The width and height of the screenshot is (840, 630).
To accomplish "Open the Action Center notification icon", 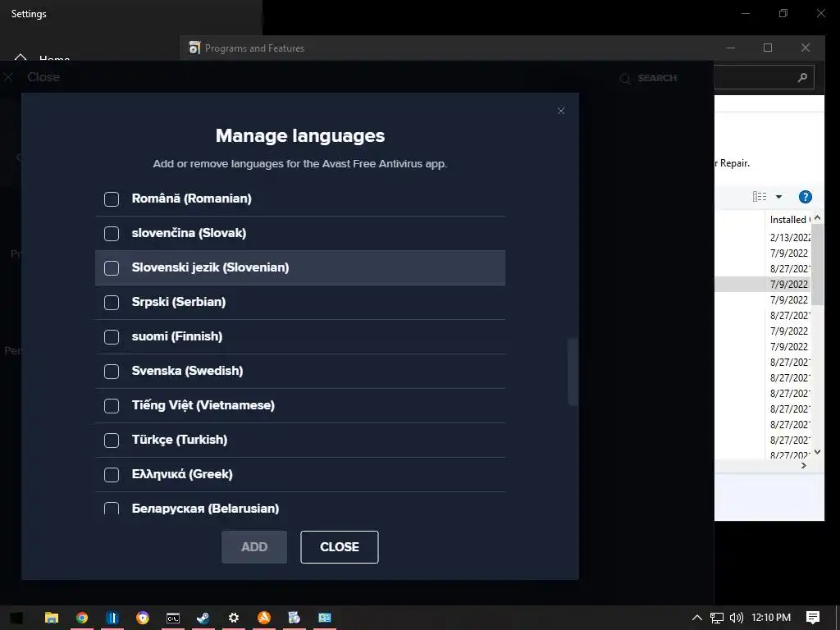I will click(813, 618).
